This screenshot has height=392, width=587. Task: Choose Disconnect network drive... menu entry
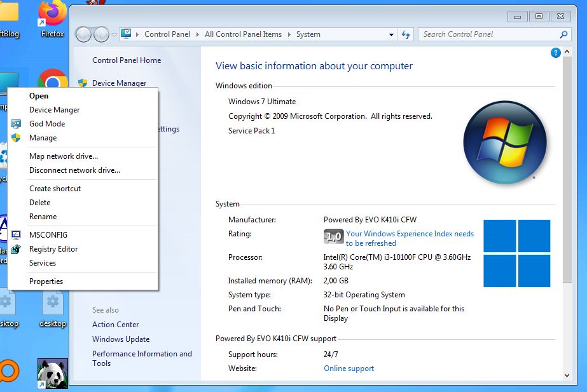coord(83,170)
